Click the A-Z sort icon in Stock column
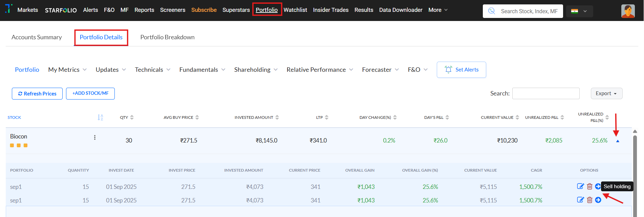The image size is (644, 217). pos(100,117)
